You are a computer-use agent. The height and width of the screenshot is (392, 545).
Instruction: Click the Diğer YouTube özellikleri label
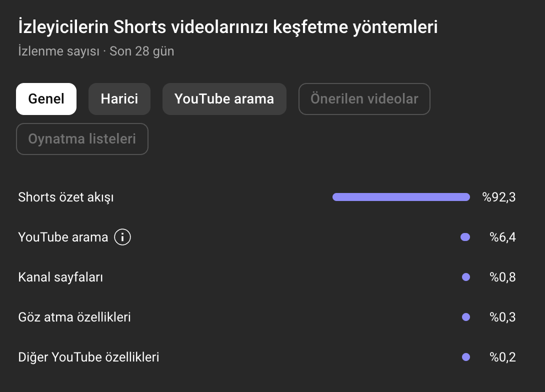pyautogui.click(x=88, y=357)
